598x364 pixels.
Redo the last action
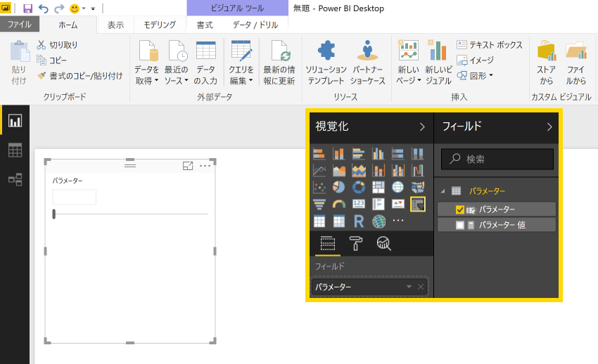pyautogui.click(x=59, y=8)
